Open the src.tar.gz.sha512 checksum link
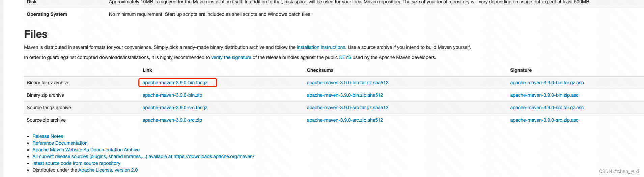 point(347,108)
